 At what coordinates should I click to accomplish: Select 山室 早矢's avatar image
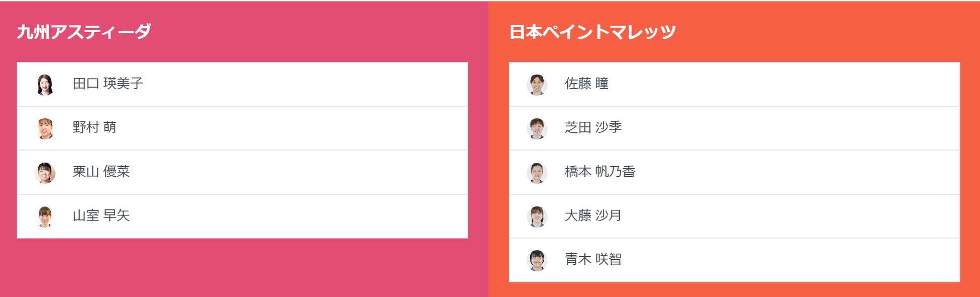(45, 216)
